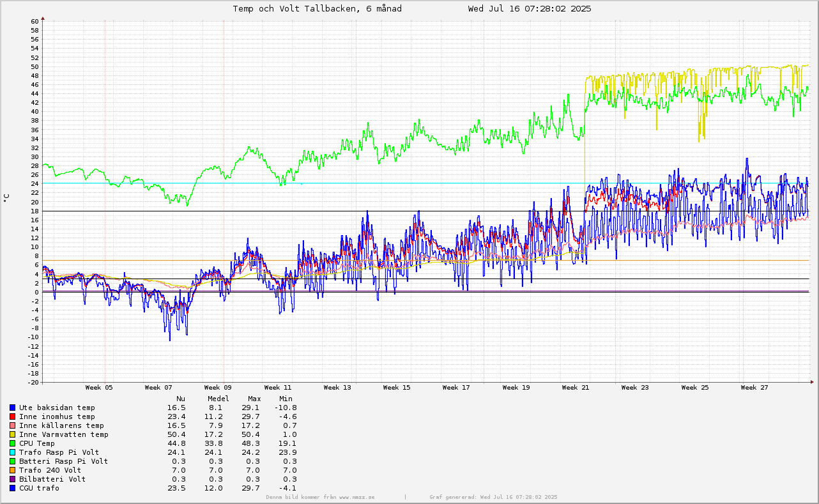The width and height of the screenshot is (819, 504).
Task: Click the 'Week 17' axis label
Action: click(x=456, y=388)
